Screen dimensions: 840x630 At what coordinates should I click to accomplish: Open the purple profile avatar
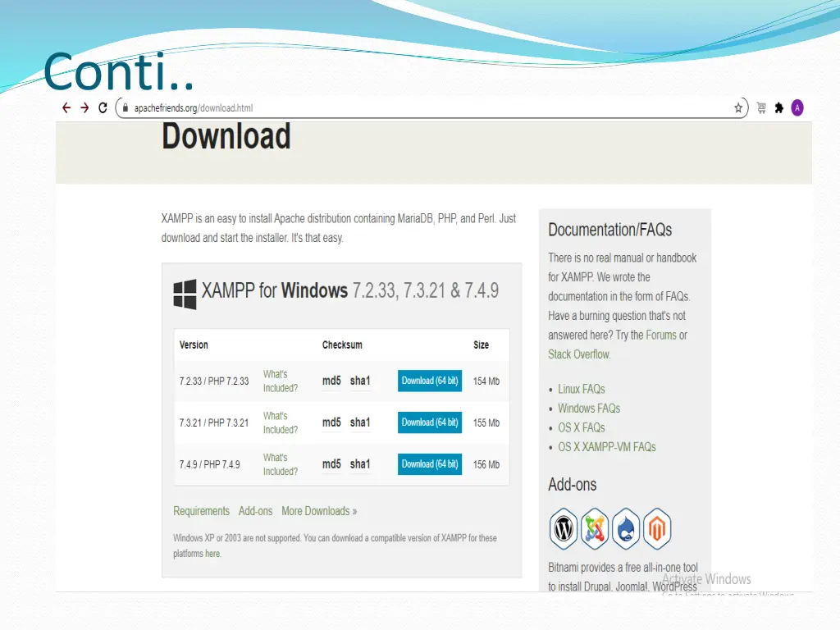click(x=797, y=107)
